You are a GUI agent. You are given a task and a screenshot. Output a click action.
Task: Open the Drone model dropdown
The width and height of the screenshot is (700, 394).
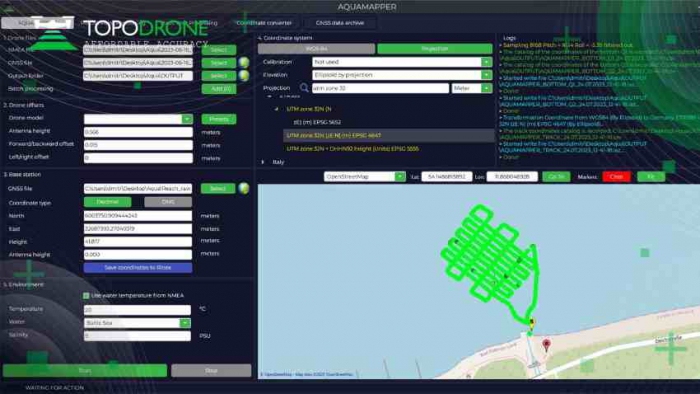[x=187, y=119]
